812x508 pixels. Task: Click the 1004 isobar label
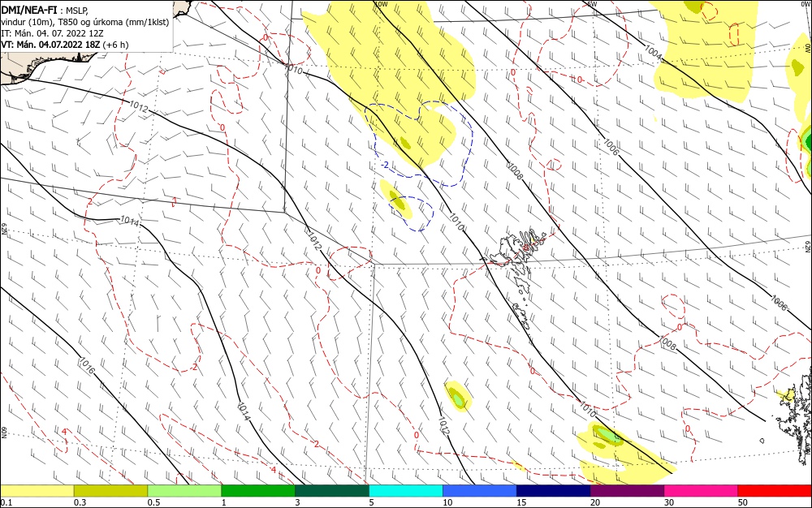[x=654, y=52]
